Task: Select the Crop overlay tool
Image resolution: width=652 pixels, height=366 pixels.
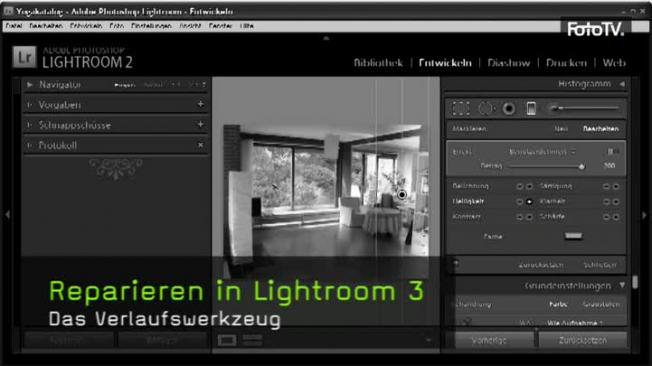Action: [461, 108]
